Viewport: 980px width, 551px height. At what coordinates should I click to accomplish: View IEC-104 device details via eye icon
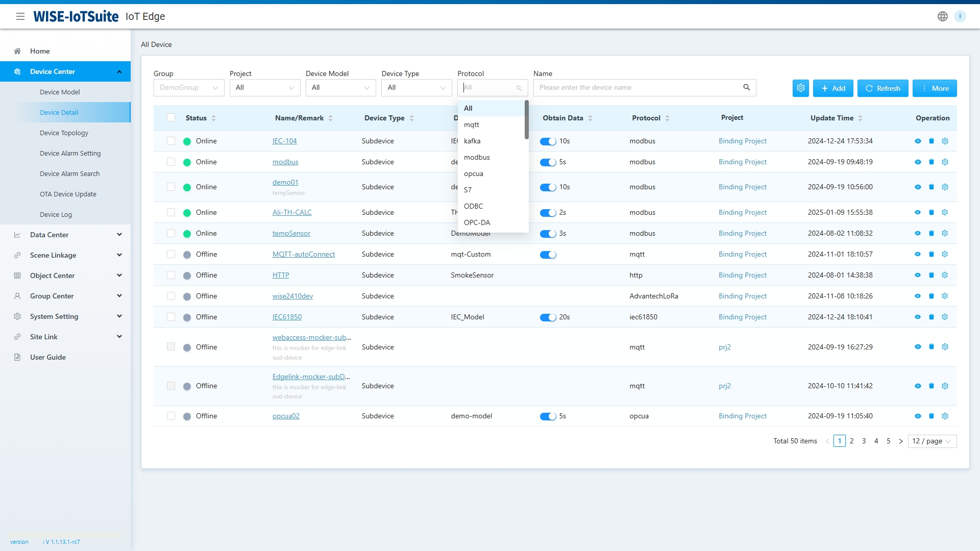coord(918,141)
